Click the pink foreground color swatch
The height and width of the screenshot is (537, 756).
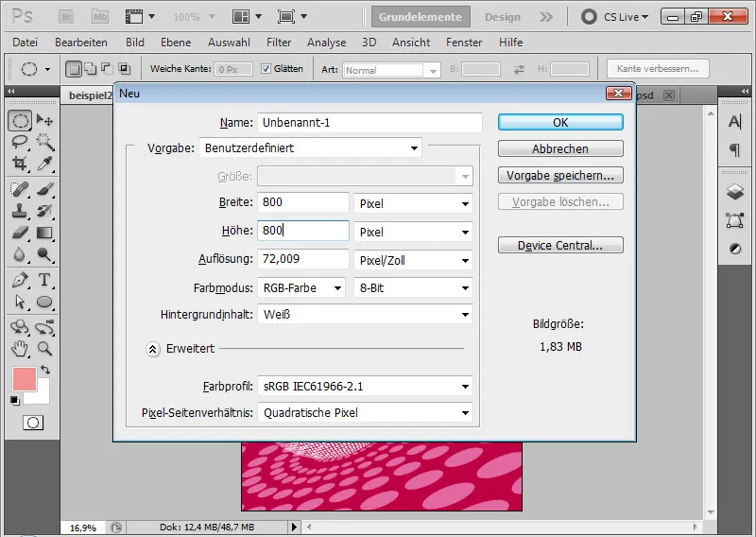tap(25, 379)
